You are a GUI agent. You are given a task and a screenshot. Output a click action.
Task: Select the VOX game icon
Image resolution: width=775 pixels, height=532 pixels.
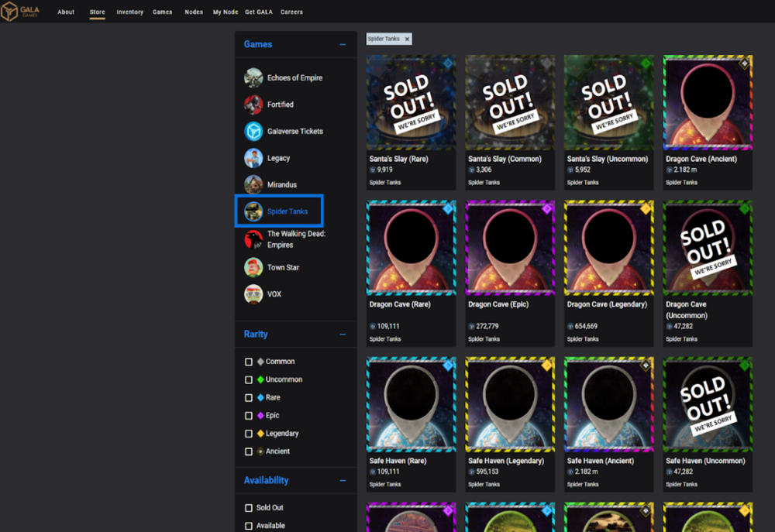click(253, 294)
